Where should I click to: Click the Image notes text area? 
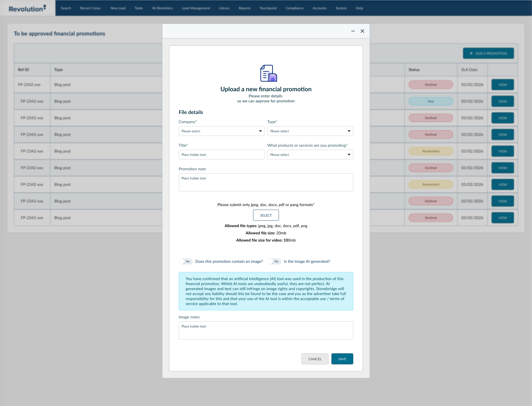point(266,330)
